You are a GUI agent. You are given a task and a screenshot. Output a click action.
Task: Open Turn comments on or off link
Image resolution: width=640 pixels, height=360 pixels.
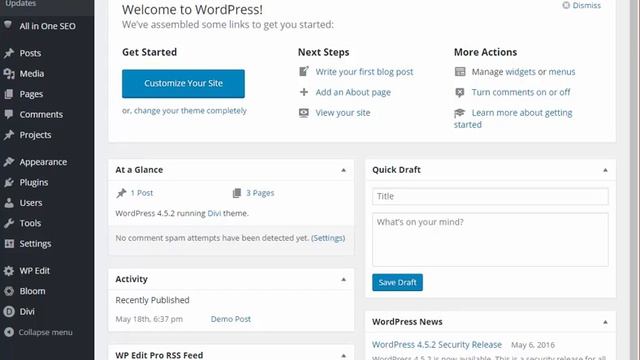tap(521, 92)
